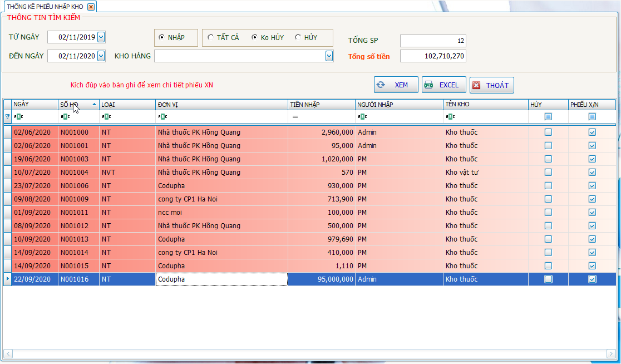Image resolution: width=621 pixels, height=364 pixels.
Task: Toggle PHIẾU X/N checkbox for N001016
Action: click(x=592, y=279)
